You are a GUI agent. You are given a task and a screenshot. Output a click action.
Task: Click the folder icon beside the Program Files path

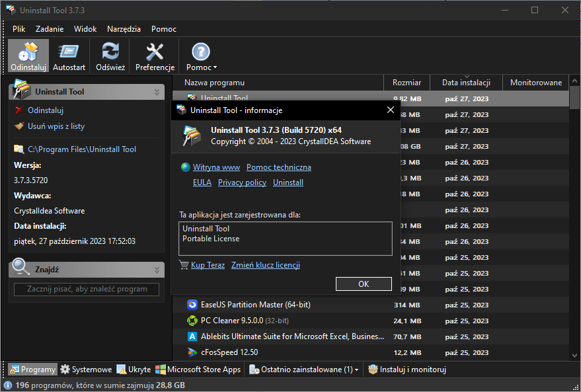point(19,149)
